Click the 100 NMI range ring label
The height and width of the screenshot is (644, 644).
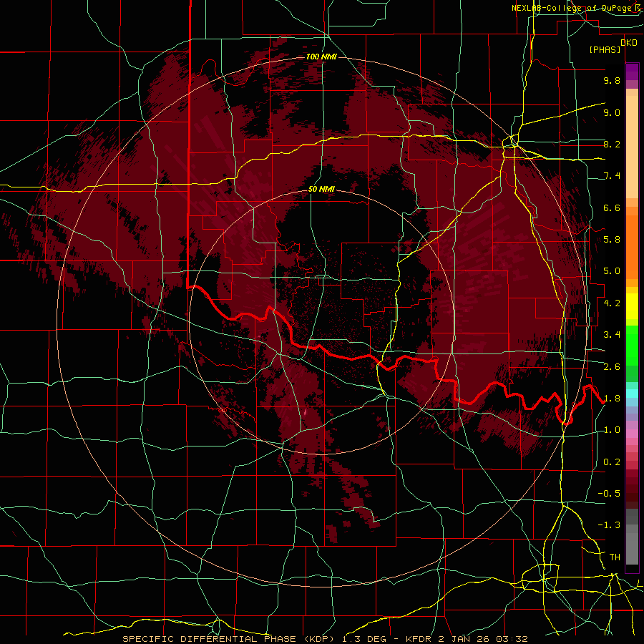(321, 57)
